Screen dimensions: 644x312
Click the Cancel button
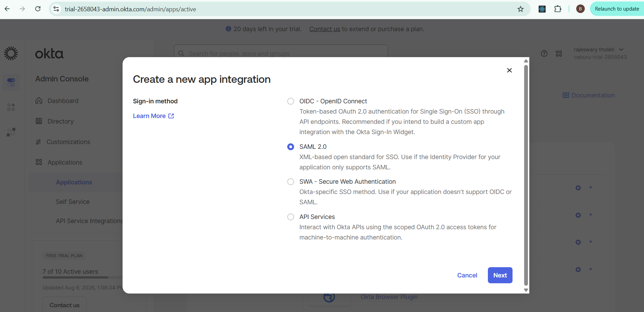click(x=467, y=275)
